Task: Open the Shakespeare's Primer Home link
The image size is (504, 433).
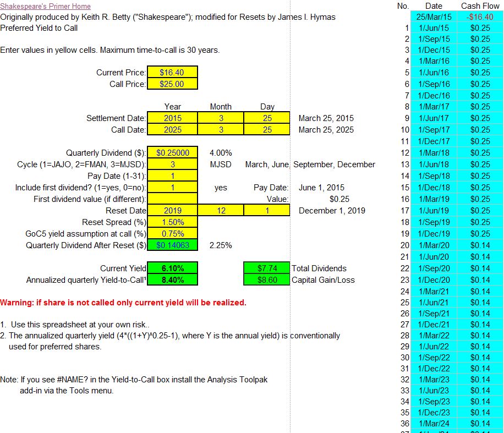Action: [x=46, y=6]
